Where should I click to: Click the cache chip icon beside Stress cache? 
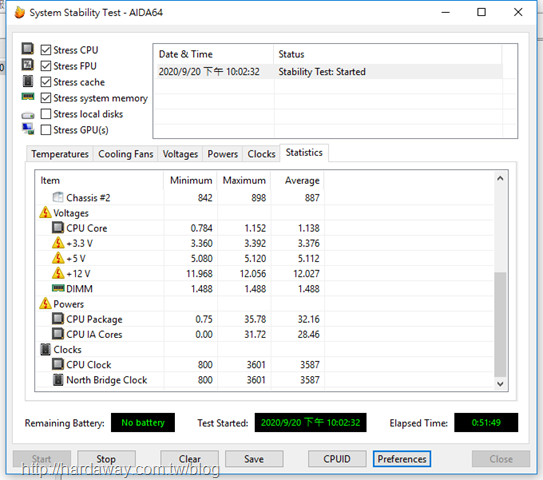(28, 81)
